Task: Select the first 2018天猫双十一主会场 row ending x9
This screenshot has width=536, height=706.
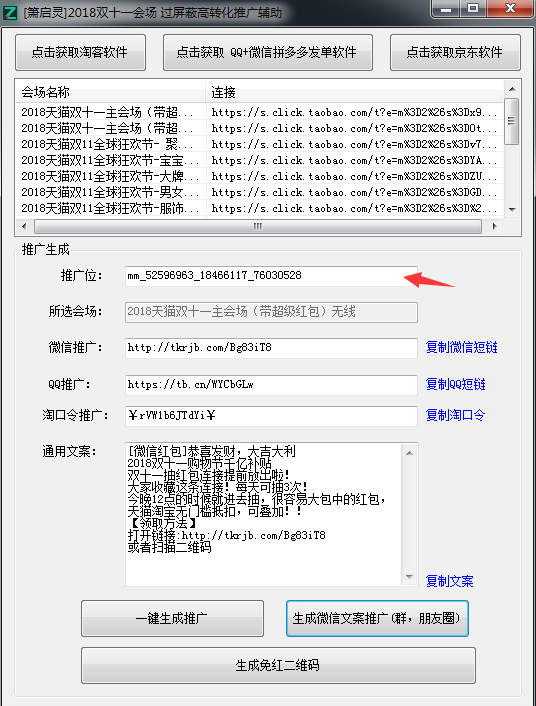Action: click(259, 112)
